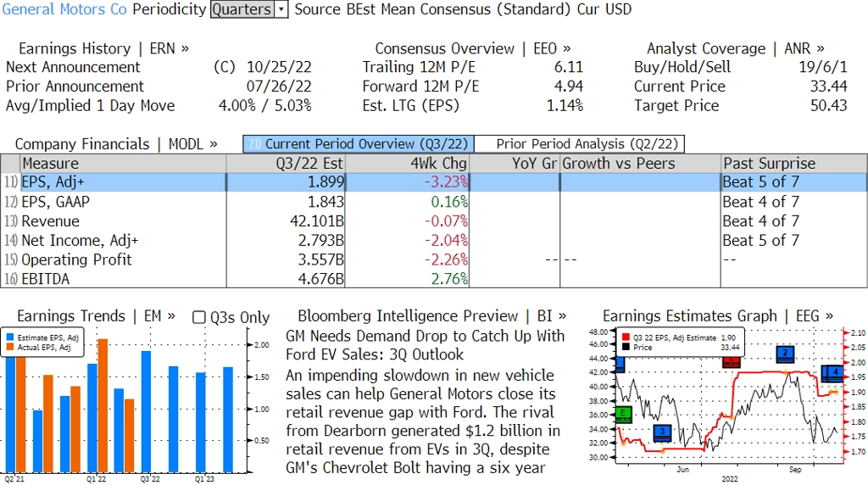The width and height of the screenshot is (868, 485).
Task: Click the Next Announcement date 10/25/22
Action: click(x=279, y=67)
